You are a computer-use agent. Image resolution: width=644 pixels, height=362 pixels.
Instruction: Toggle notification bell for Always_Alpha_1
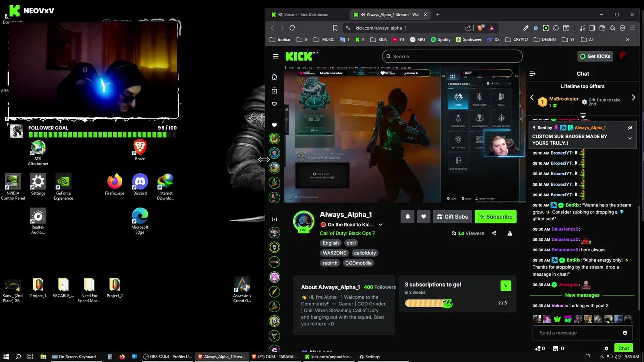tap(408, 217)
